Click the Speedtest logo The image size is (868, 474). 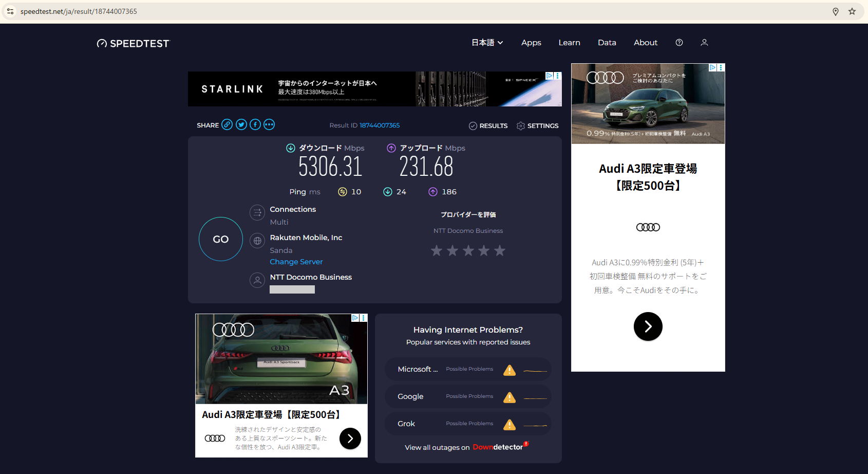[x=134, y=43]
